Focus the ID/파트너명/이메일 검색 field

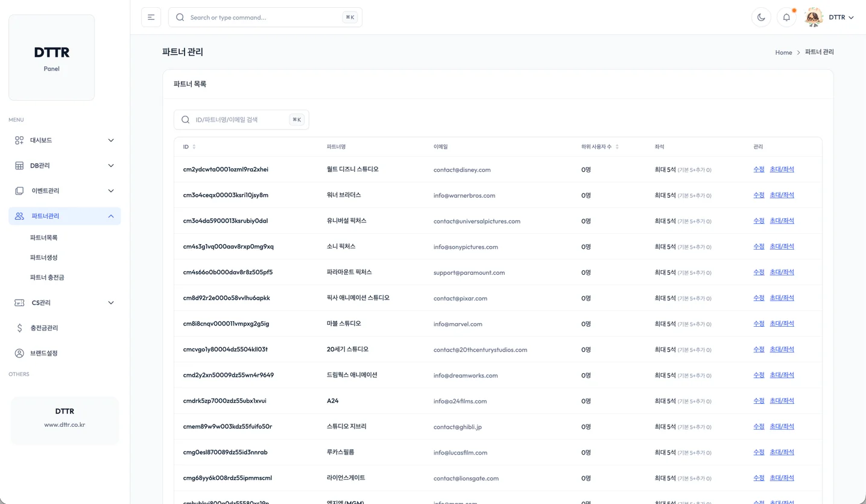[241, 119]
